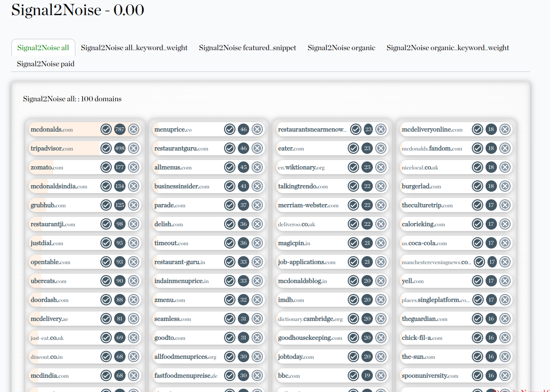Image resolution: width=550 pixels, height=392 pixels.
Task: Reject us.coca-cola.com with X icon
Action: (505, 243)
